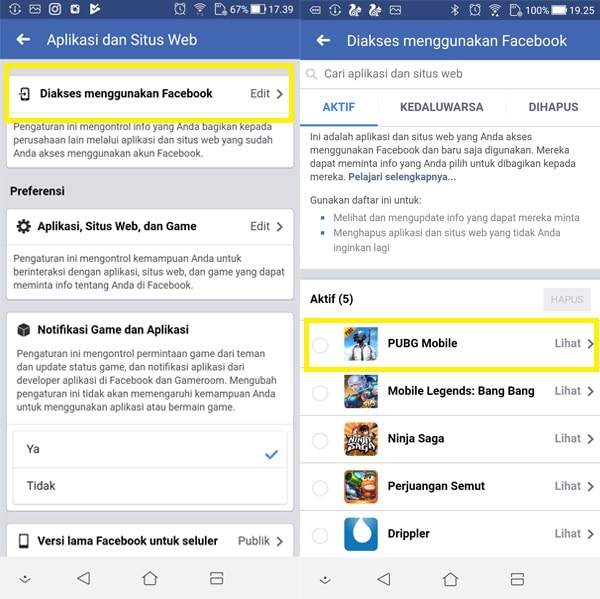This screenshot has height=599, width=600.
Task: Select the Drippler radio circle
Action: [320, 535]
